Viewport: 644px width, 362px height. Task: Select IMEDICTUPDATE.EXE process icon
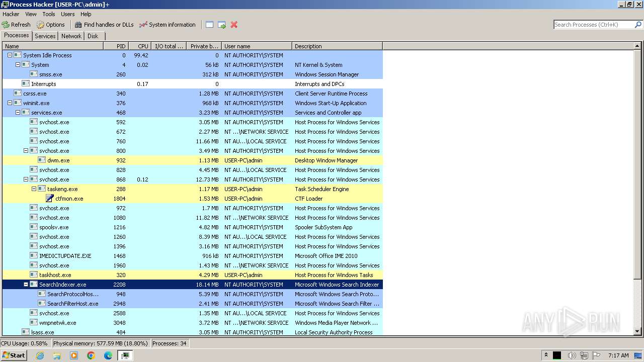click(34, 256)
